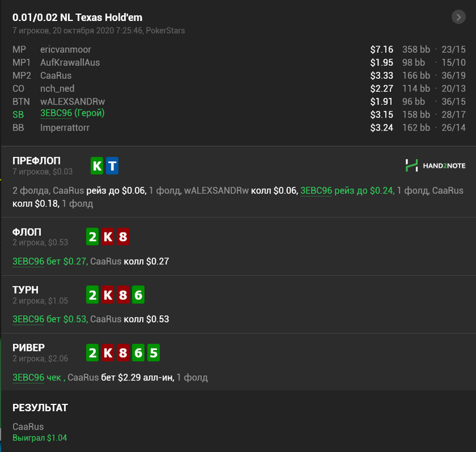The width and height of the screenshot is (476, 452).
Task: Click CaaRus колл $0.27 on flop
Action: 130,261
